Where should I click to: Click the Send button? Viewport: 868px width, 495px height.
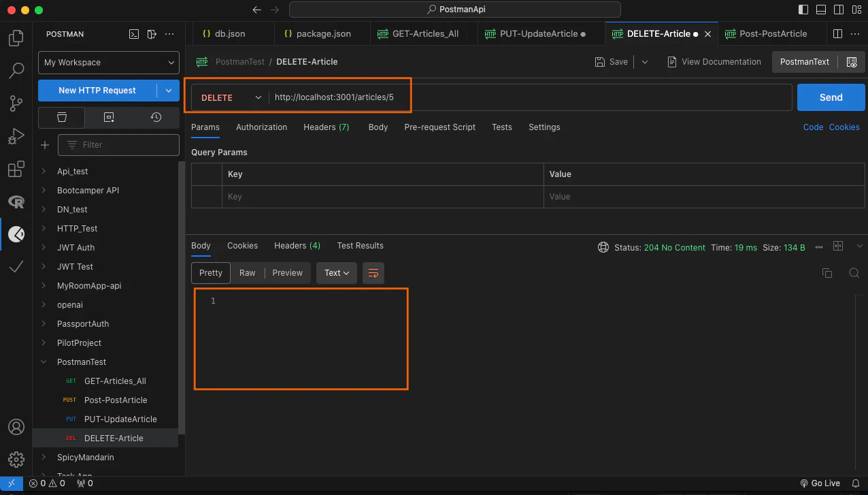[x=831, y=97]
